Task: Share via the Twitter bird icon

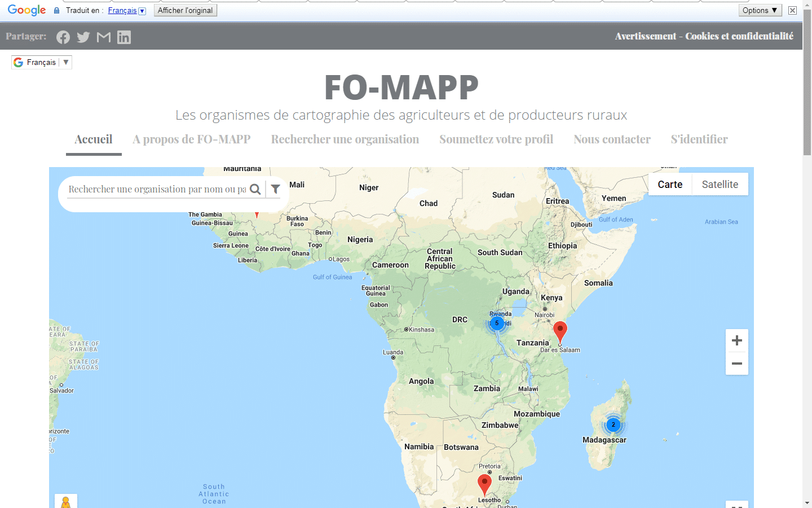Action: (x=83, y=37)
